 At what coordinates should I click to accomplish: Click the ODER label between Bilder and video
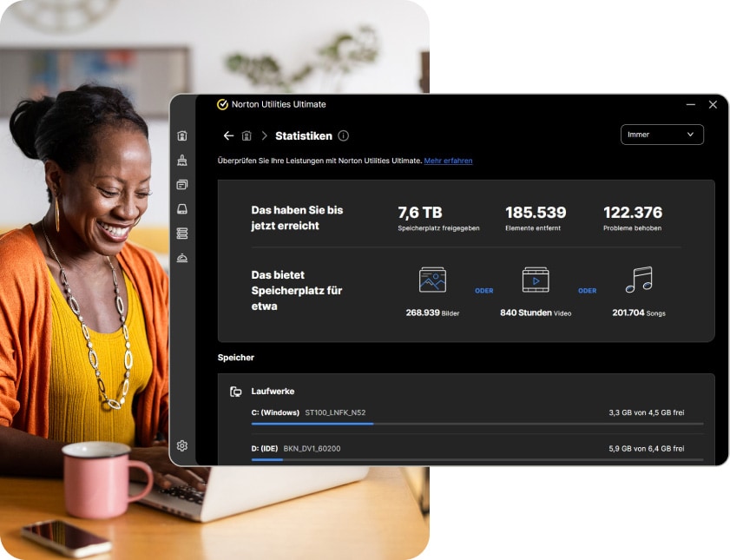[483, 290]
